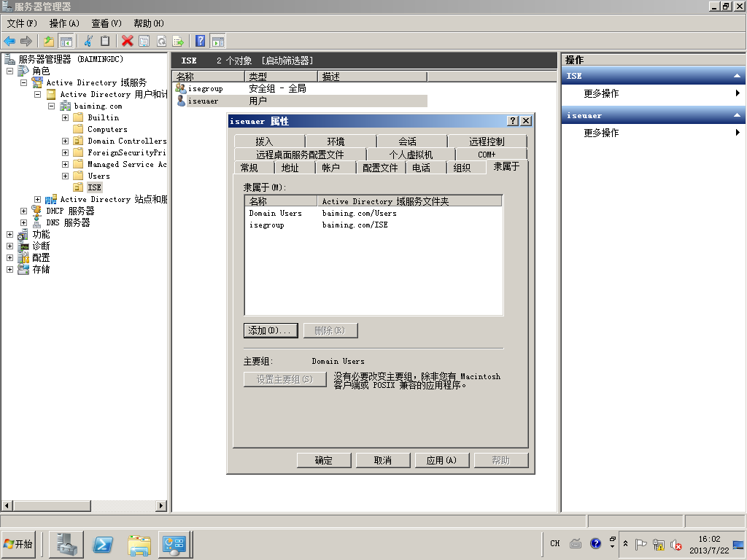Click the Back arrow toolbar icon
This screenshot has height=560, width=747.
pos(9,42)
